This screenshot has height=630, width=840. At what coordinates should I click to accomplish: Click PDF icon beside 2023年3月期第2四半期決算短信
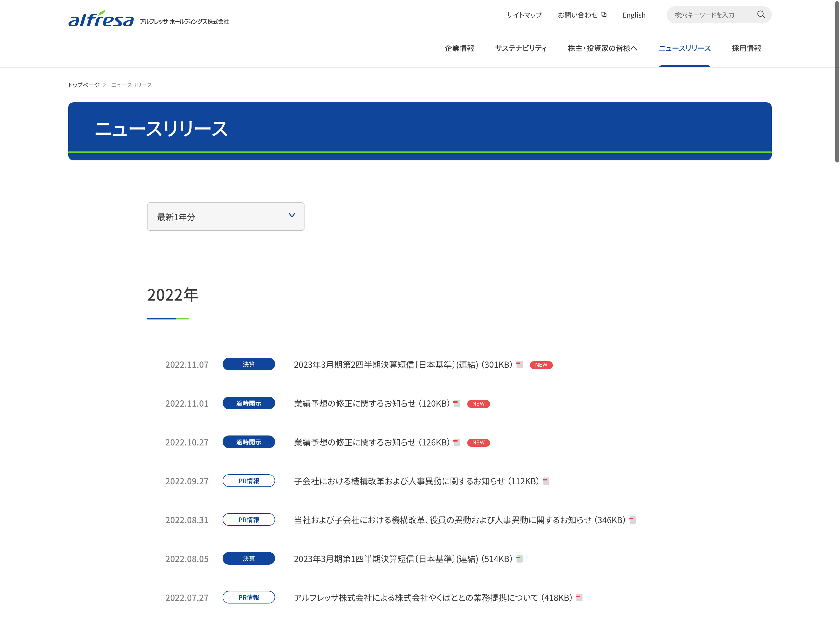[x=519, y=365]
